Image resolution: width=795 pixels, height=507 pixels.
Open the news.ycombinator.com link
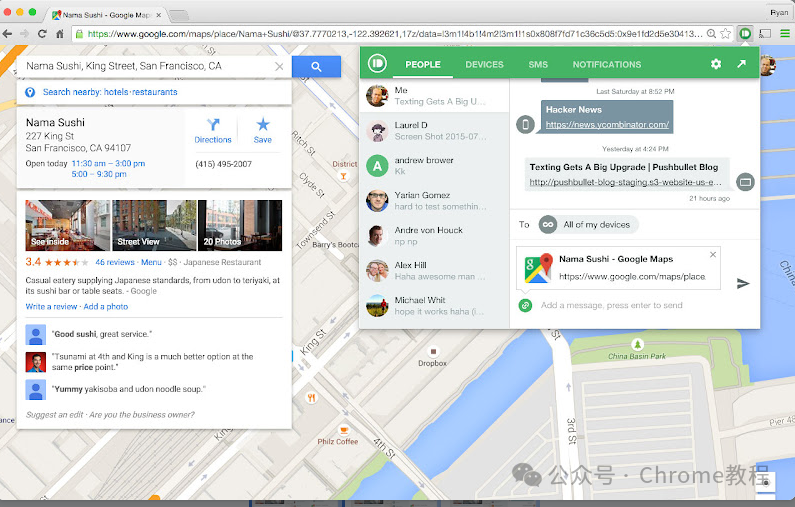pyautogui.click(x=607, y=124)
